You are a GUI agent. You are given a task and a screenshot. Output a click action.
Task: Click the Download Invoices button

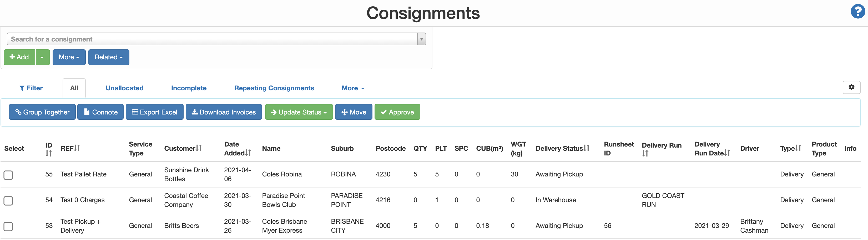223,112
